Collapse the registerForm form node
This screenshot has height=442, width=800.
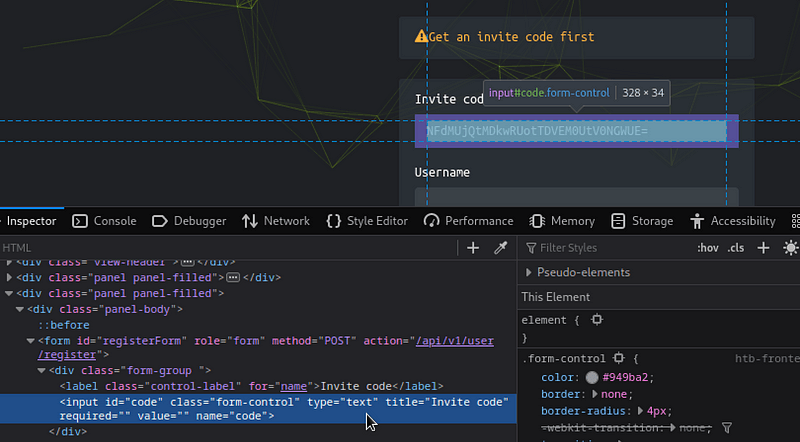[x=31, y=341]
